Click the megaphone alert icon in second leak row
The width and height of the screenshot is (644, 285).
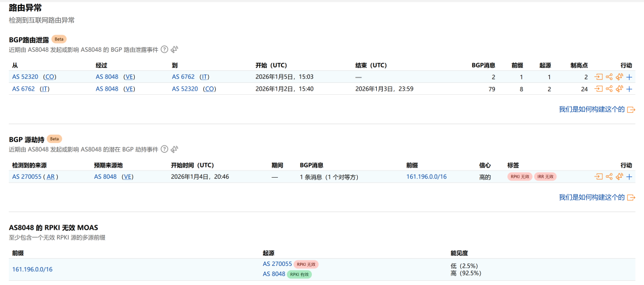click(620, 89)
